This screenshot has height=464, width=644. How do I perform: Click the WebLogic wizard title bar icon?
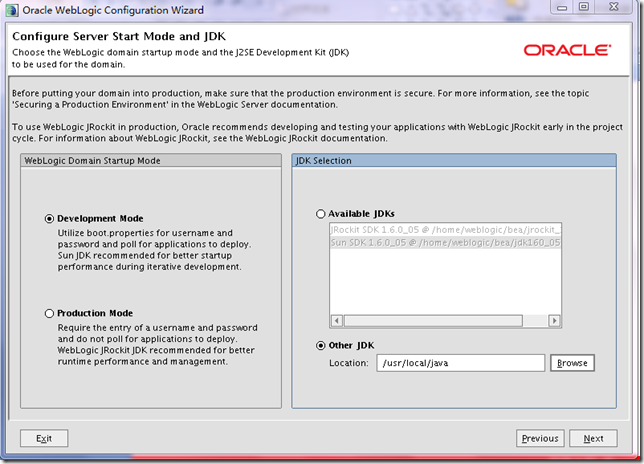(x=12, y=10)
